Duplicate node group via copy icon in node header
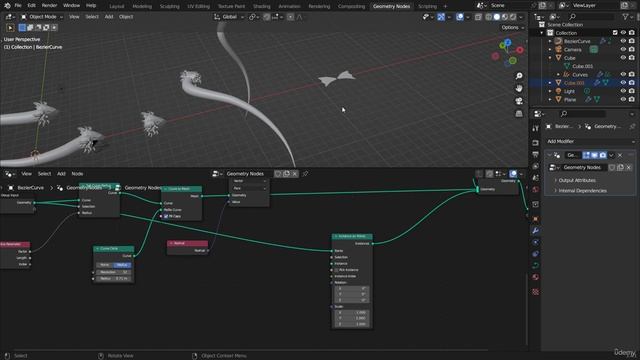The width and height of the screenshot is (640, 360). pos(287,174)
